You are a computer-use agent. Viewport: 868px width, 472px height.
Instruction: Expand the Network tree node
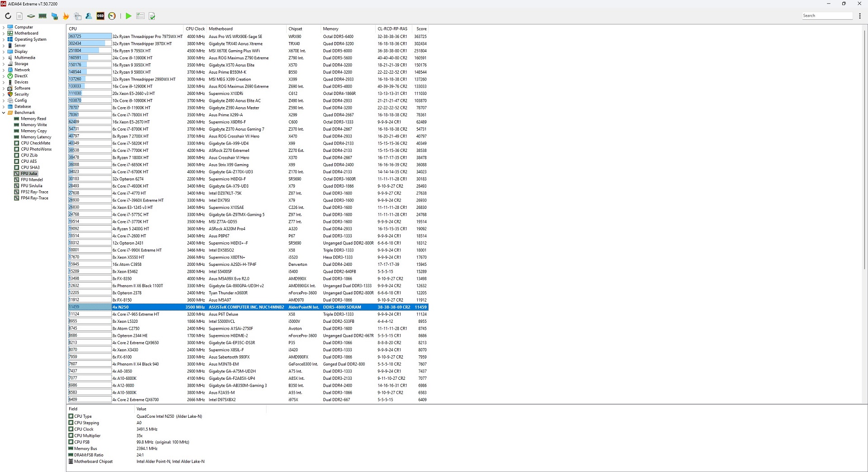coord(4,70)
